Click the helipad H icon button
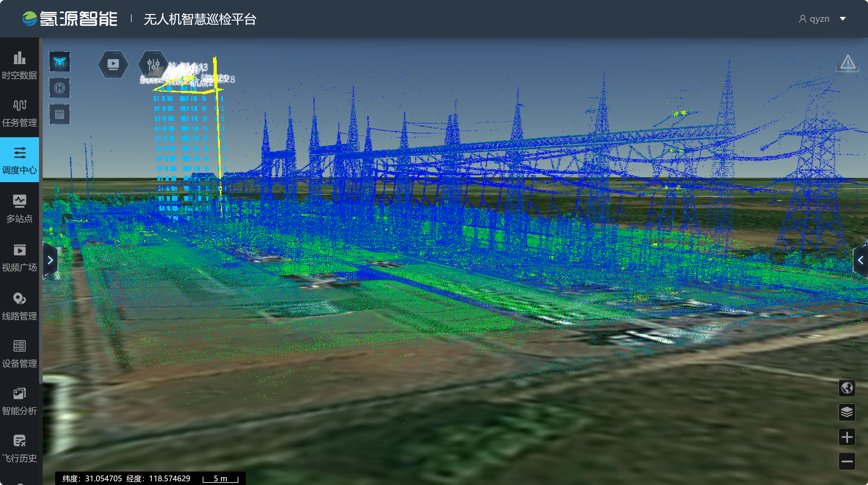 pos(60,88)
